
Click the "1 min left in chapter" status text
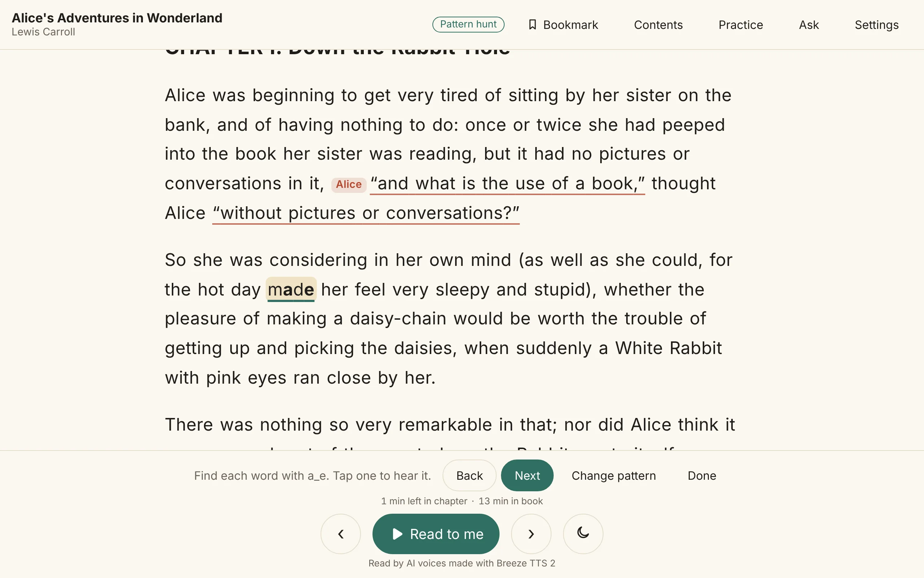point(424,501)
